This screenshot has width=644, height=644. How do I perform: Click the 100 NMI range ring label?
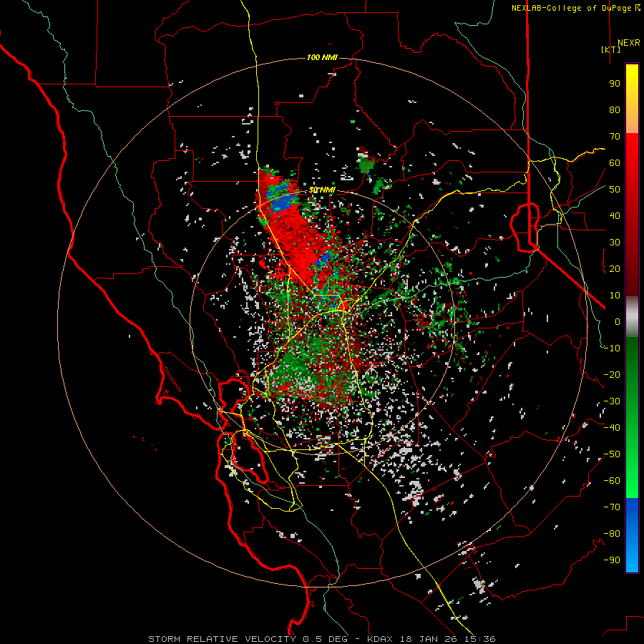coord(322,57)
